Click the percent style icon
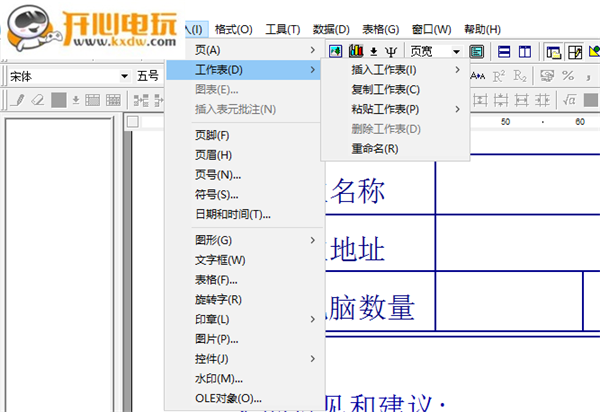The height and width of the screenshot is (412, 600). pyautogui.click(x=568, y=76)
